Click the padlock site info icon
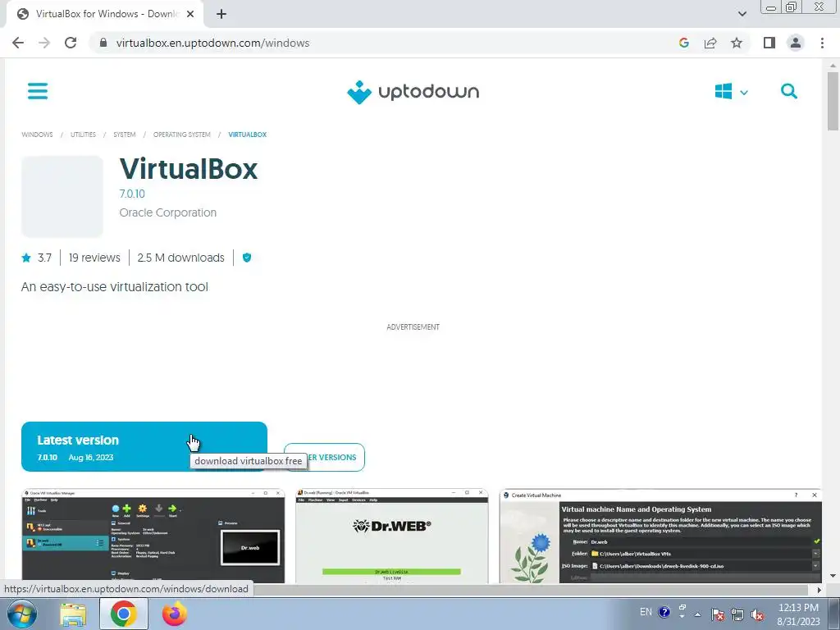840x630 pixels. [x=103, y=43]
